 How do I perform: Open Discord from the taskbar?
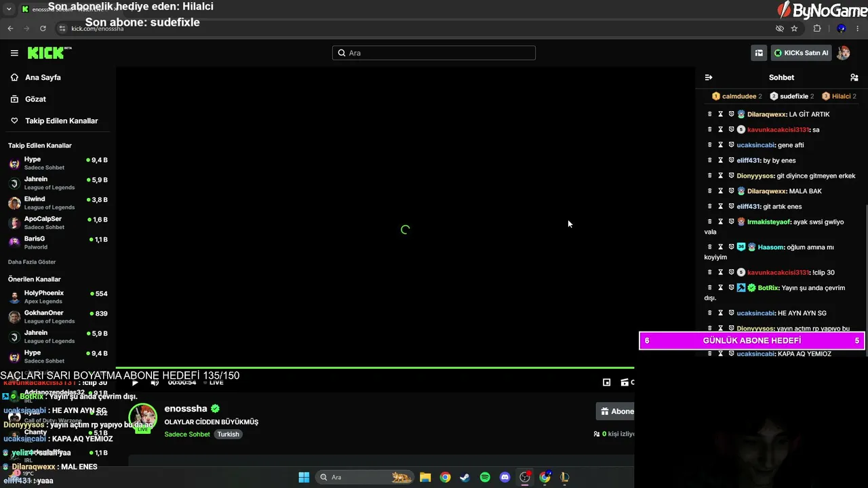pos(505,477)
